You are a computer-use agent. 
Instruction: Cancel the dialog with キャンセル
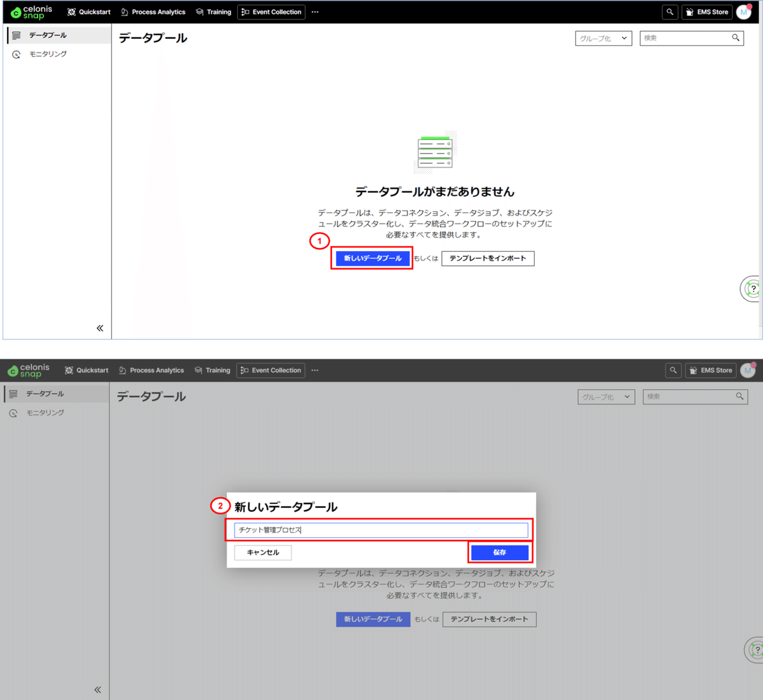pyautogui.click(x=263, y=552)
